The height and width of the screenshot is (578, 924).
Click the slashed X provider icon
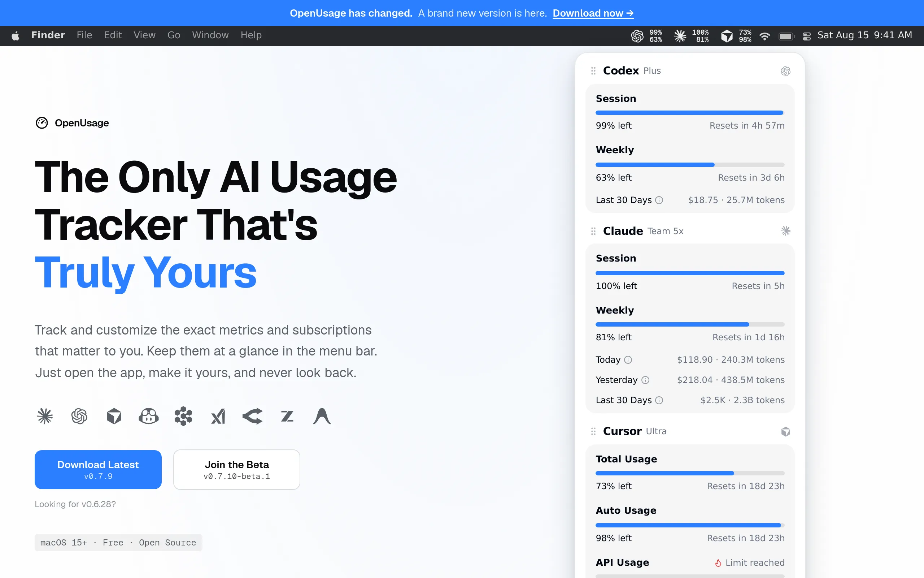click(218, 416)
